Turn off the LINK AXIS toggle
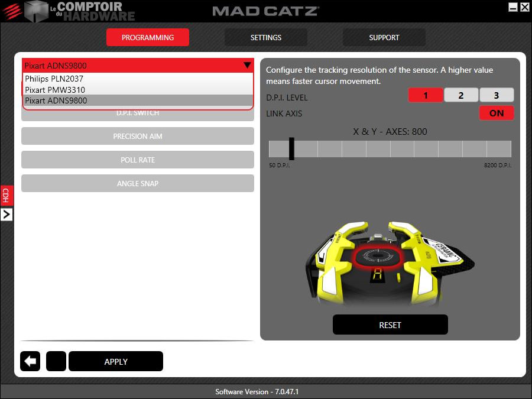 point(496,113)
